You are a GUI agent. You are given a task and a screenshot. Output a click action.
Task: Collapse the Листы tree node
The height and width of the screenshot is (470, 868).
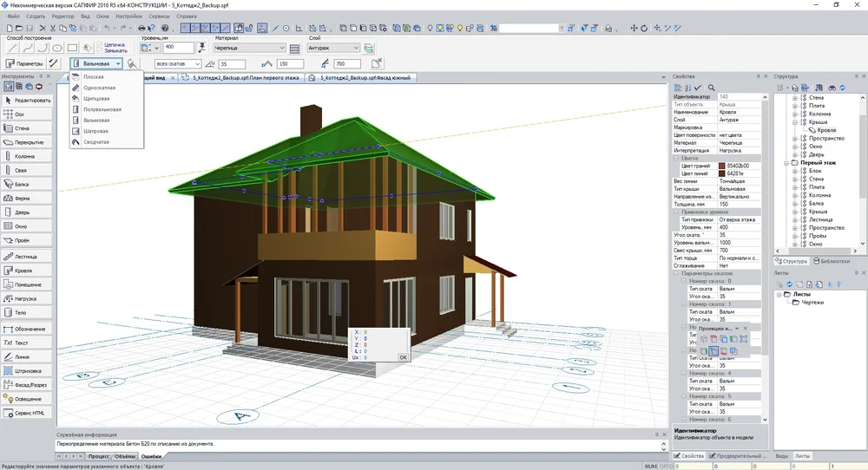[779, 294]
